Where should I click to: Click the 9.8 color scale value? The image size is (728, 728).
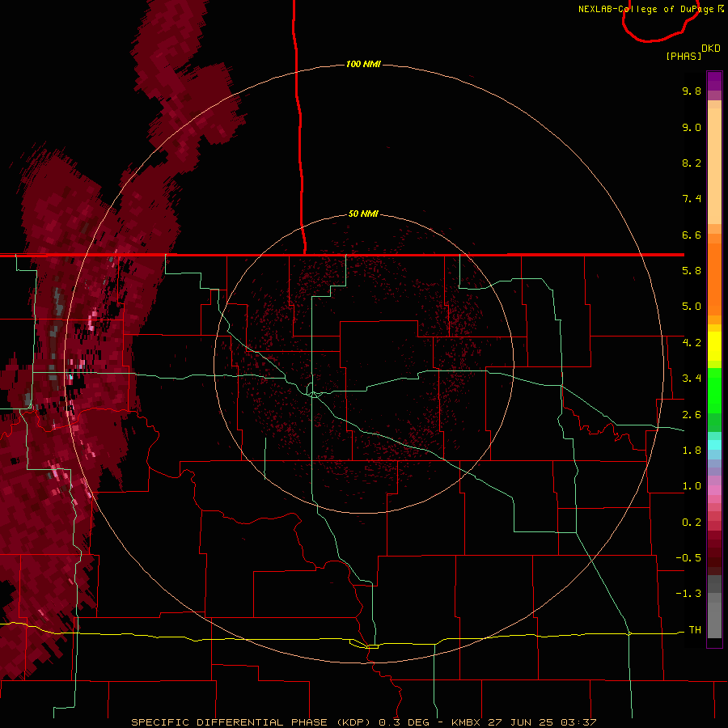(692, 91)
